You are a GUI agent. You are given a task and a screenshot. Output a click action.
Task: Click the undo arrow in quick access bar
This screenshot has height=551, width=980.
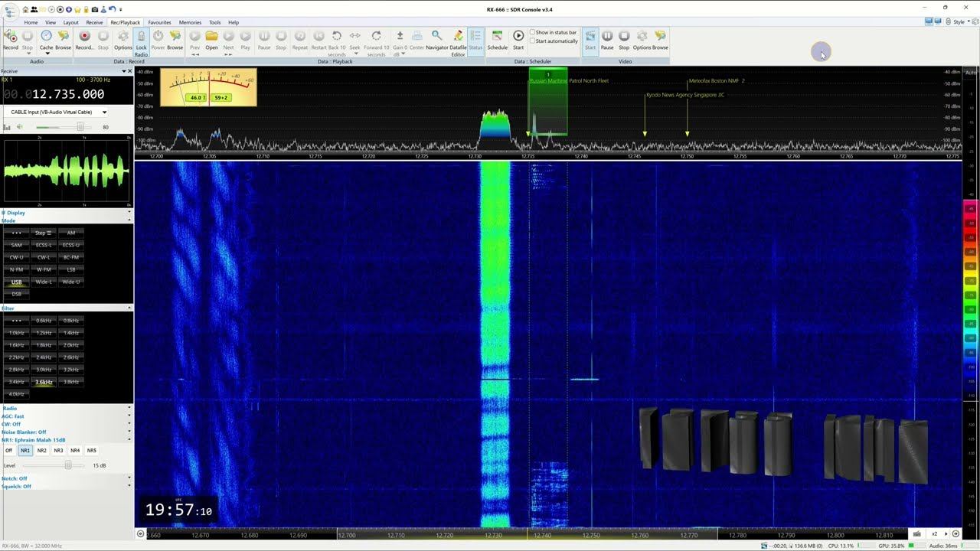tap(112, 9)
